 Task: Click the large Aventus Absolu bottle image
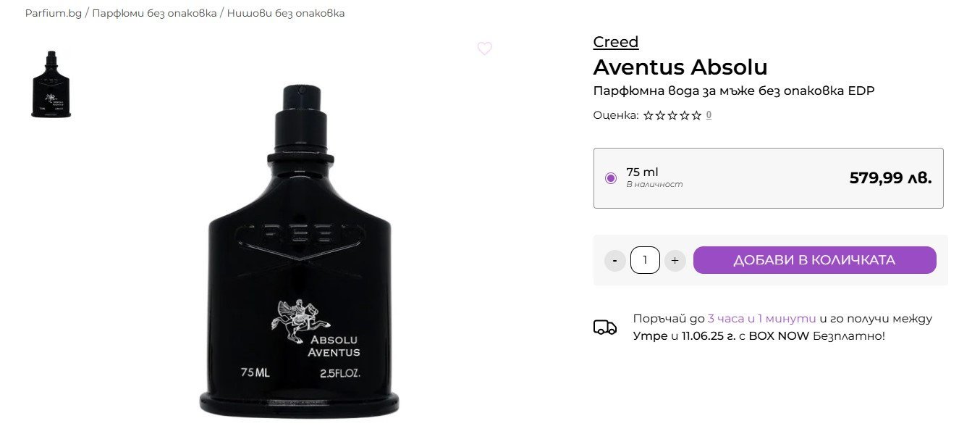tap(299, 251)
